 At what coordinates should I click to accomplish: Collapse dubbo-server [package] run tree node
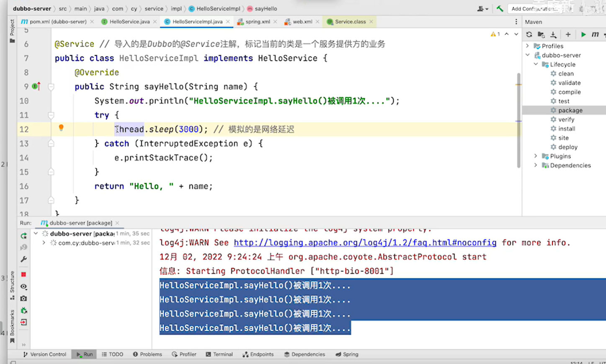click(x=36, y=233)
